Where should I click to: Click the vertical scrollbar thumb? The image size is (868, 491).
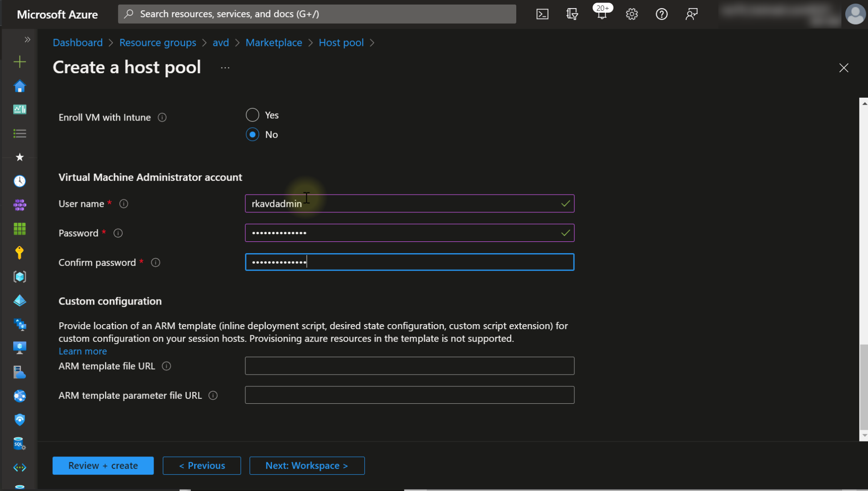coord(863,386)
